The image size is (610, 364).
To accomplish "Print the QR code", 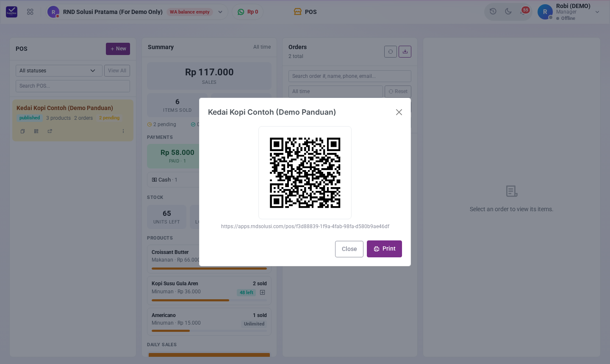I will click(384, 249).
